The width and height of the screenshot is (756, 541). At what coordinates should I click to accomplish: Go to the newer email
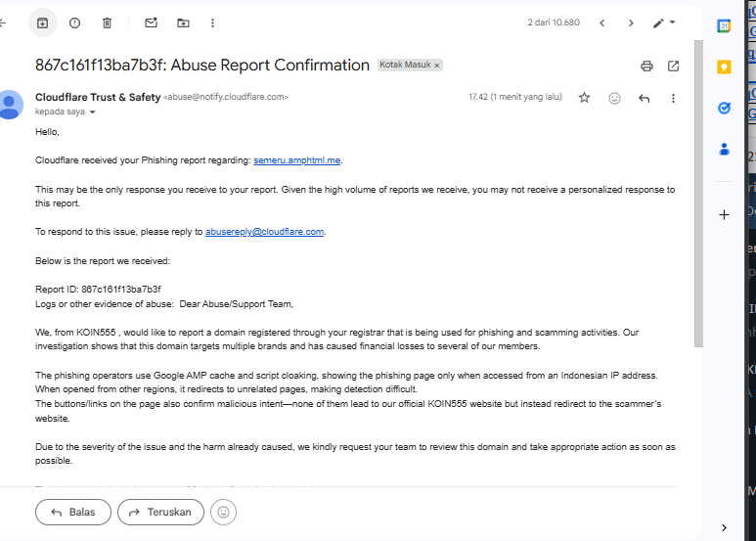pyautogui.click(x=602, y=23)
